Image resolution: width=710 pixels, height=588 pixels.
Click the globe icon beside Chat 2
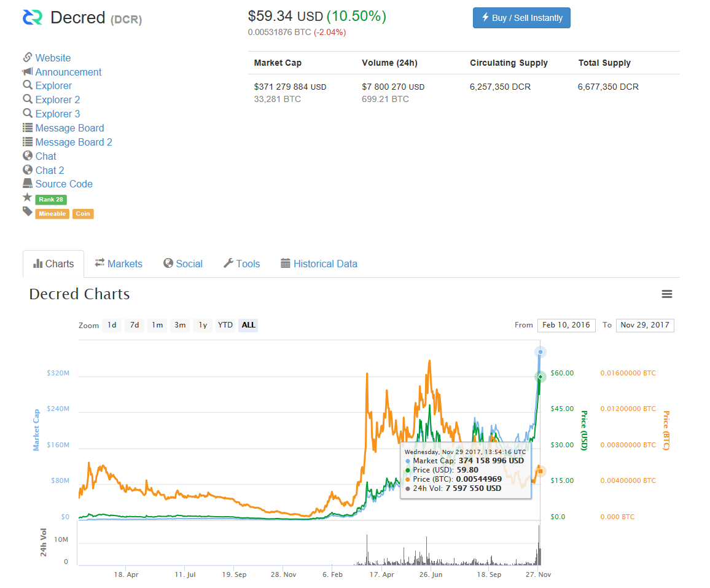click(28, 170)
